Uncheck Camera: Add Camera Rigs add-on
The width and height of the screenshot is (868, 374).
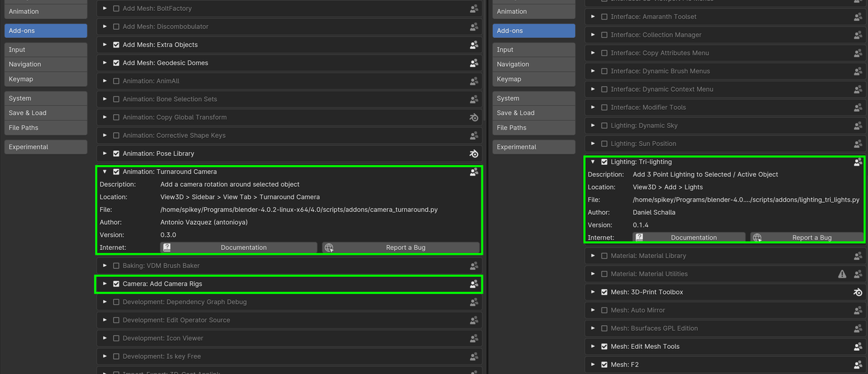[x=116, y=284]
